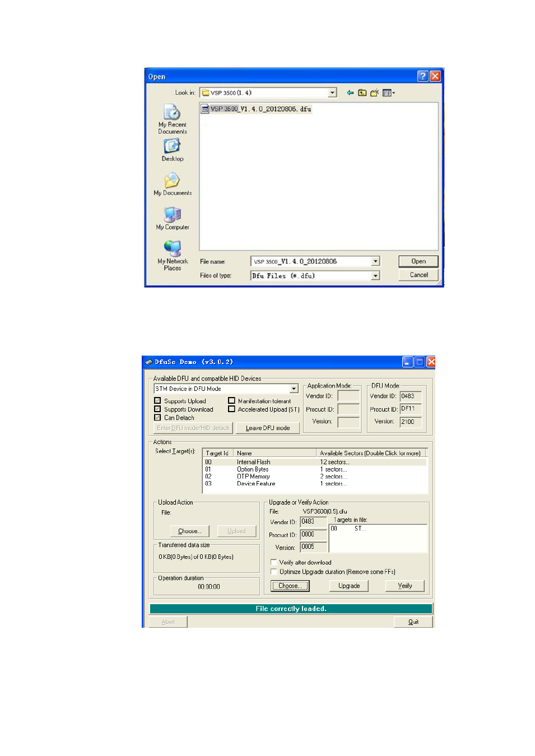The image size is (535, 756).
Task: Toggle Manifestation tolerant checkbox
Action: tap(231, 401)
